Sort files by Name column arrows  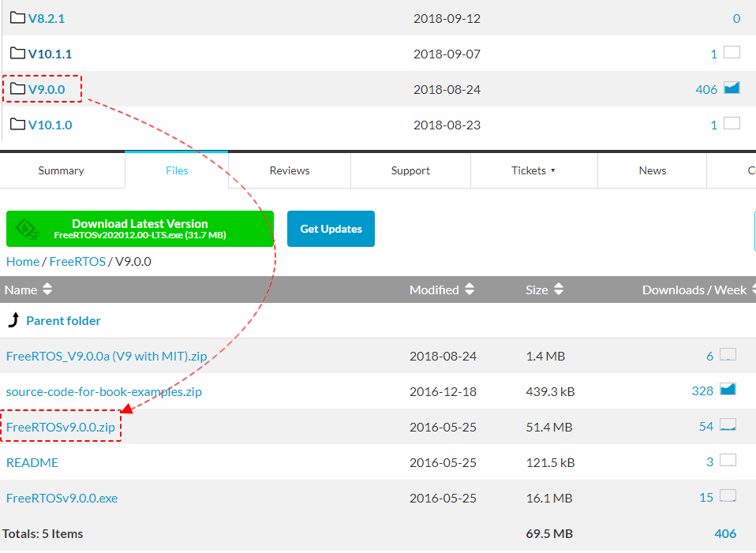click(x=47, y=290)
